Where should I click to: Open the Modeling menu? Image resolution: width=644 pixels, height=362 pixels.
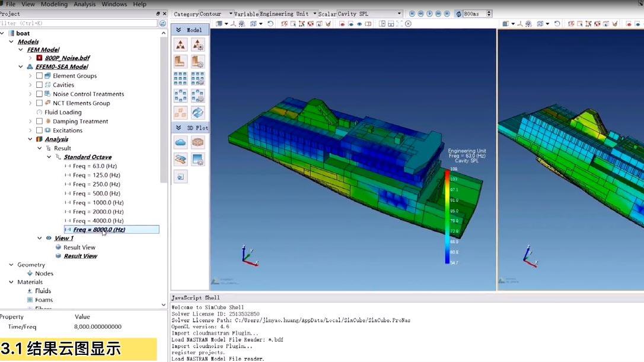(54, 4)
